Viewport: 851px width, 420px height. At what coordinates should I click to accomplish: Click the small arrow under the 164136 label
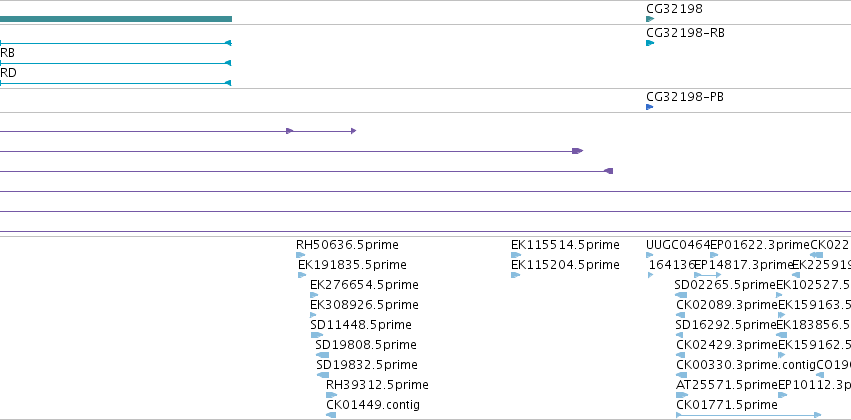click(651, 275)
